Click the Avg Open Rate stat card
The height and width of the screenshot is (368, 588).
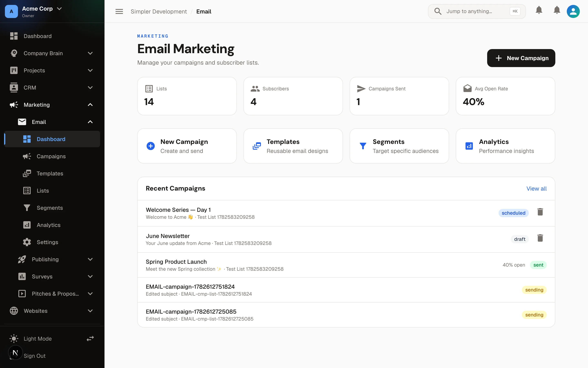505,96
